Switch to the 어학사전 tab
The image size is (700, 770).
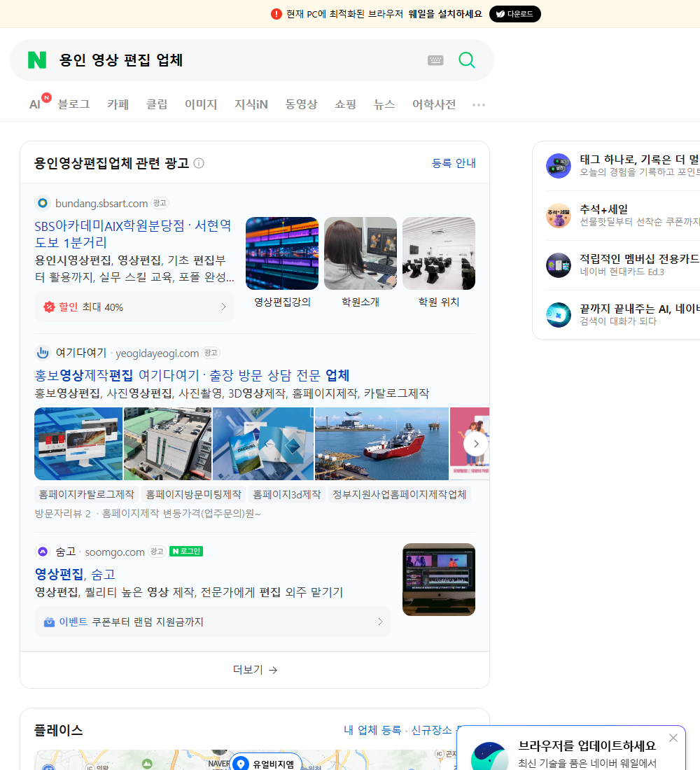point(434,104)
